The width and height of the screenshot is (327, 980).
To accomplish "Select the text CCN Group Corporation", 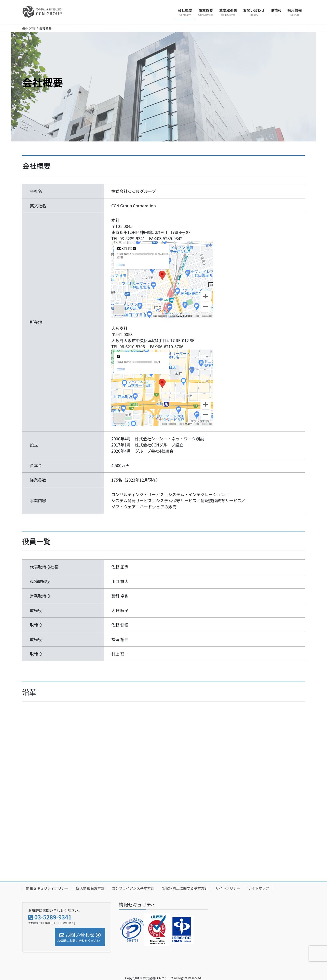I will (133, 206).
